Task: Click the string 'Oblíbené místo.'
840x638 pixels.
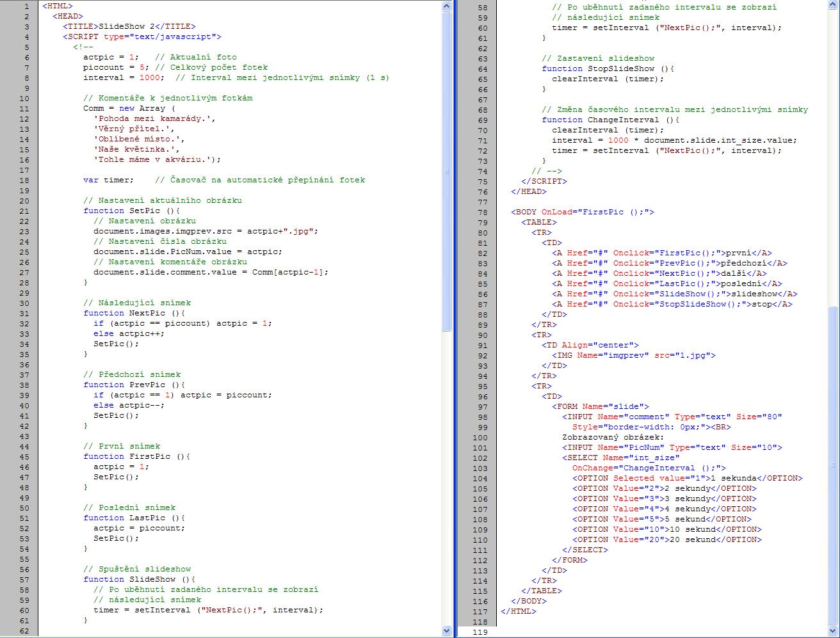Action: click(136, 139)
